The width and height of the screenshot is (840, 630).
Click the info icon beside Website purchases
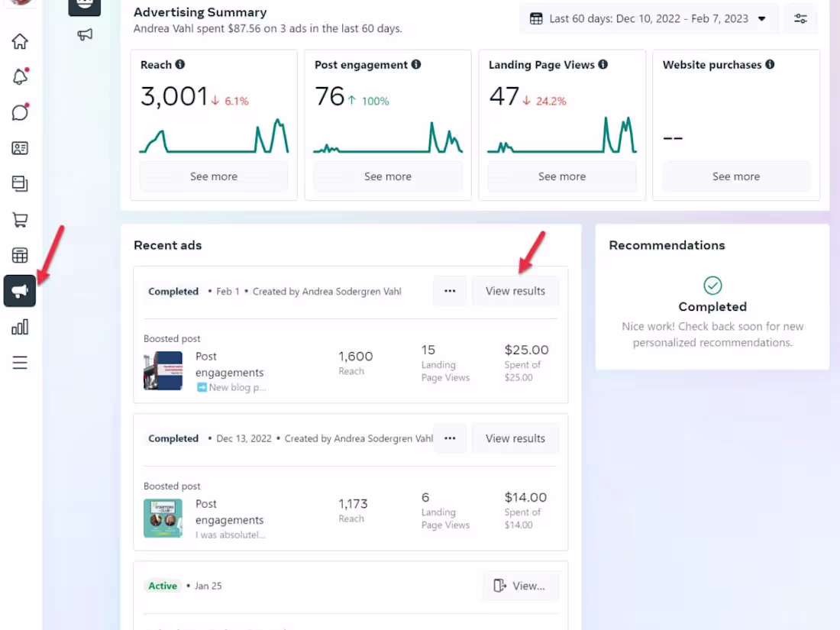pyautogui.click(x=770, y=65)
